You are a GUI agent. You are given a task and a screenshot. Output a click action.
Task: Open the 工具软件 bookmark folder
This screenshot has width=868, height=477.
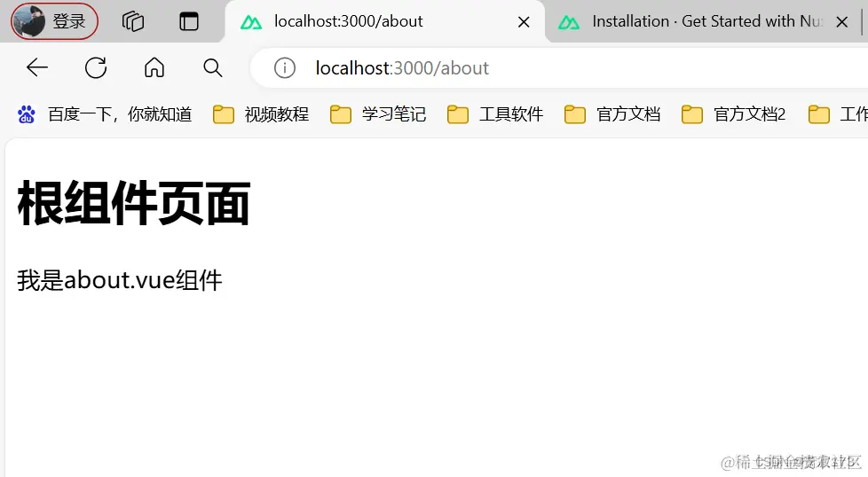(x=495, y=114)
